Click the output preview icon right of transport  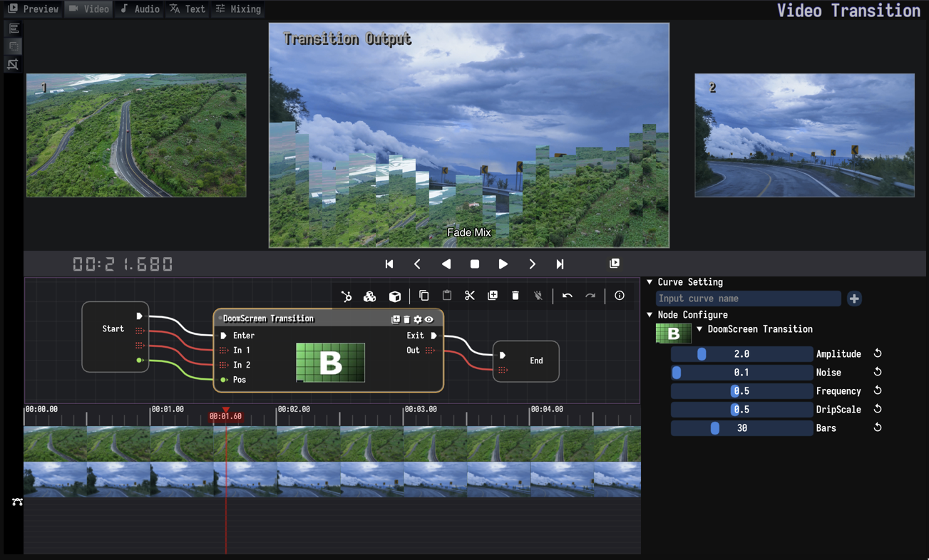coord(615,264)
